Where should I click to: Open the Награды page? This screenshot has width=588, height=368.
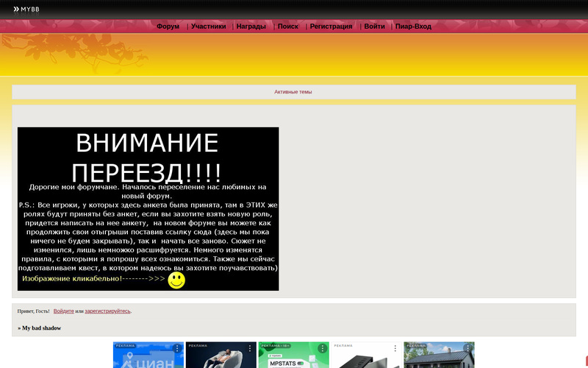pyautogui.click(x=251, y=26)
